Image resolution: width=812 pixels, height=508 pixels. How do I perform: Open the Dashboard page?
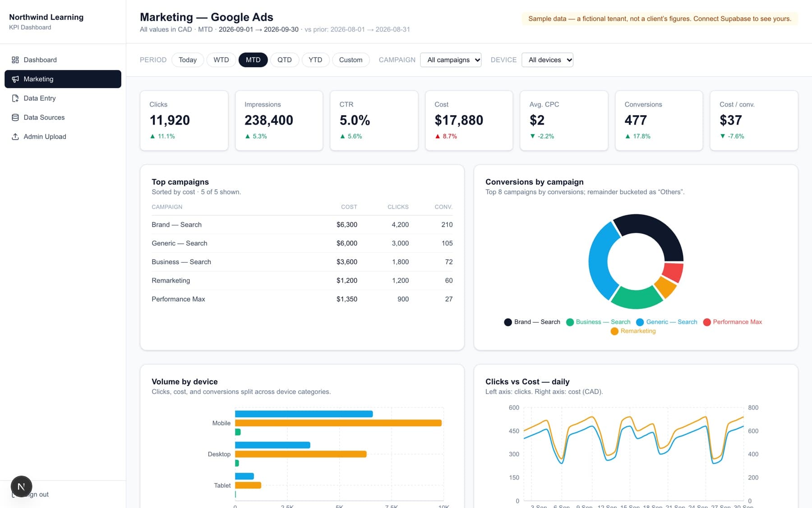coord(63,60)
